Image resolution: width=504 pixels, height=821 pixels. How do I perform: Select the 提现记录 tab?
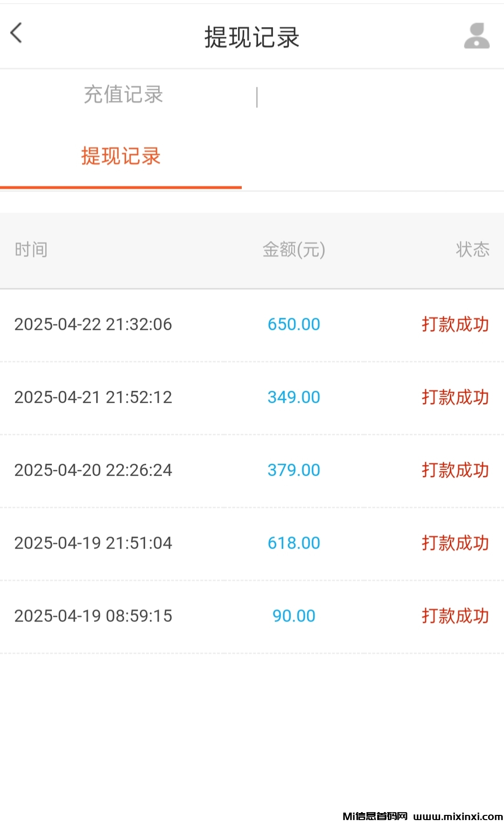click(x=121, y=156)
